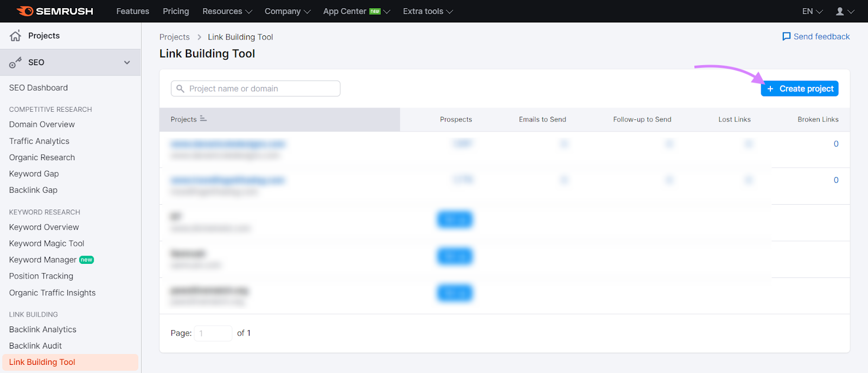The height and width of the screenshot is (373, 868).
Task: Open the user account icon
Action: click(x=840, y=11)
